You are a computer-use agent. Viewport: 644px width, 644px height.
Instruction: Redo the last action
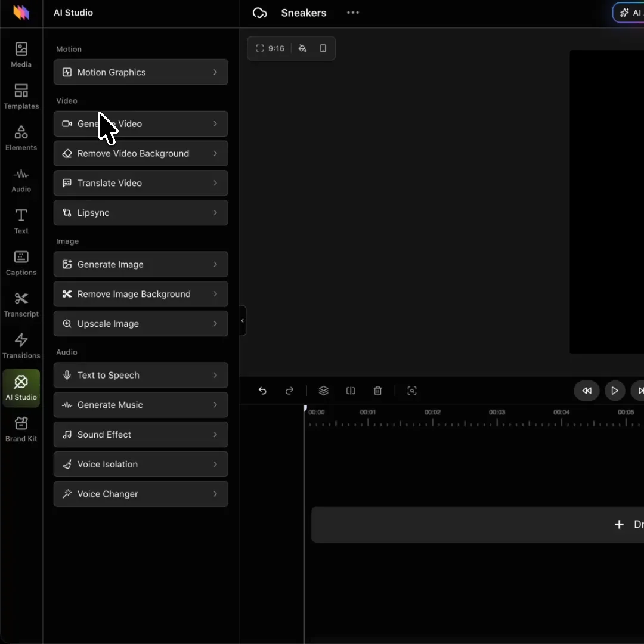pos(289,391)
